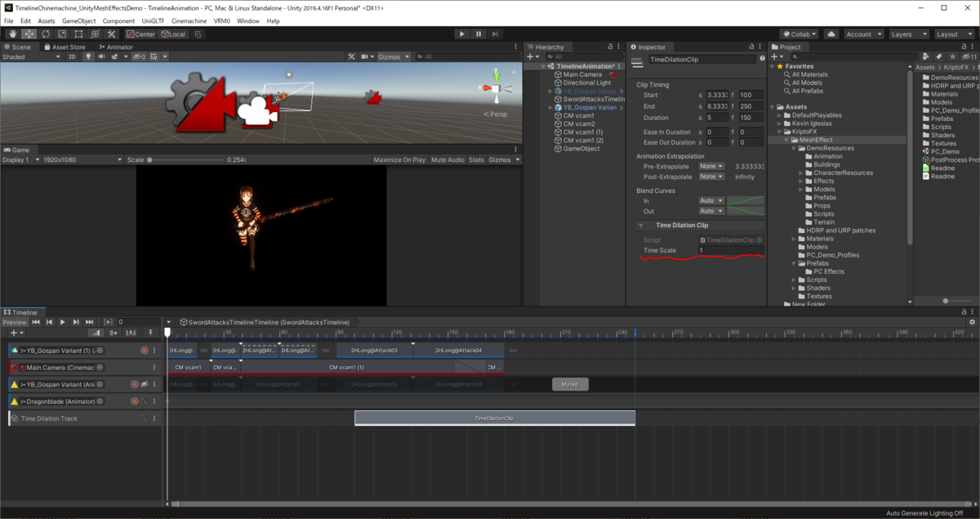Click timeline marker pin icon
Image resolution: width=980 pixels, height=519 pixels.
click(x=150, y=333)
